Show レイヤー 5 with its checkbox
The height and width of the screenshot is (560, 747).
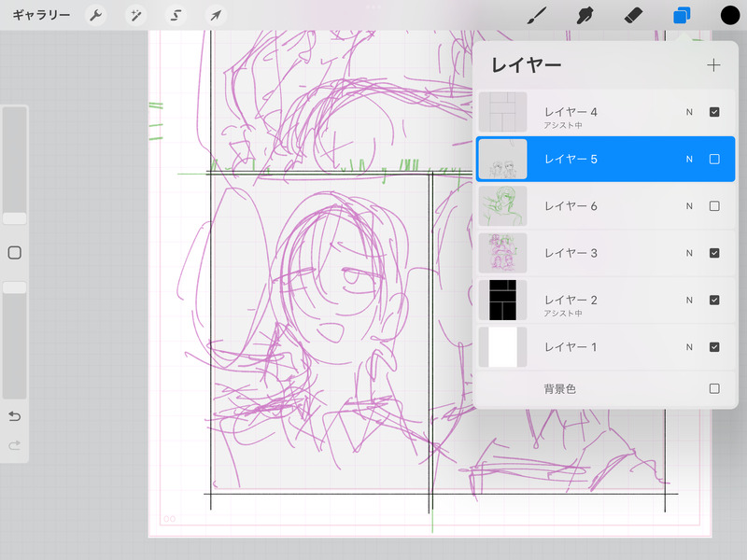click(x=714, y=159)
